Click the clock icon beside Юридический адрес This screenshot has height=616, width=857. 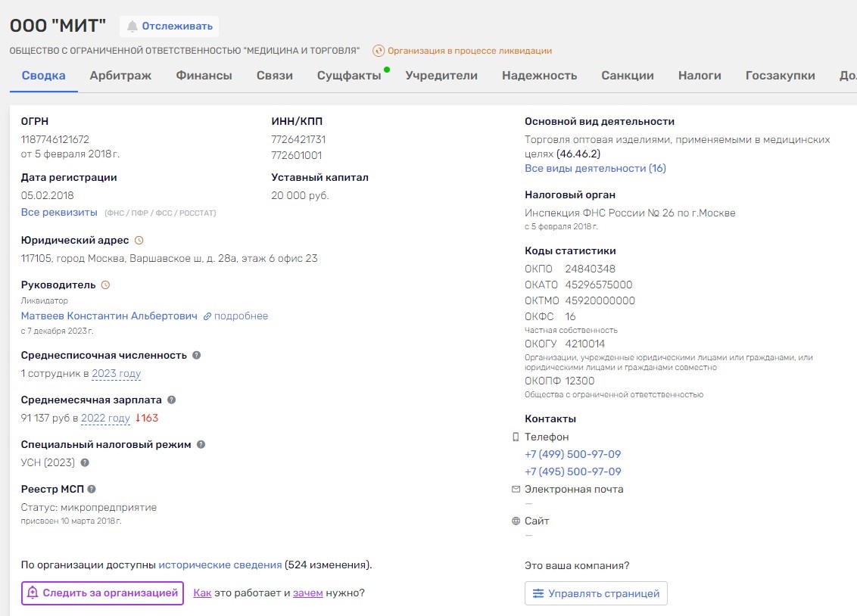[x=139, y=241]
